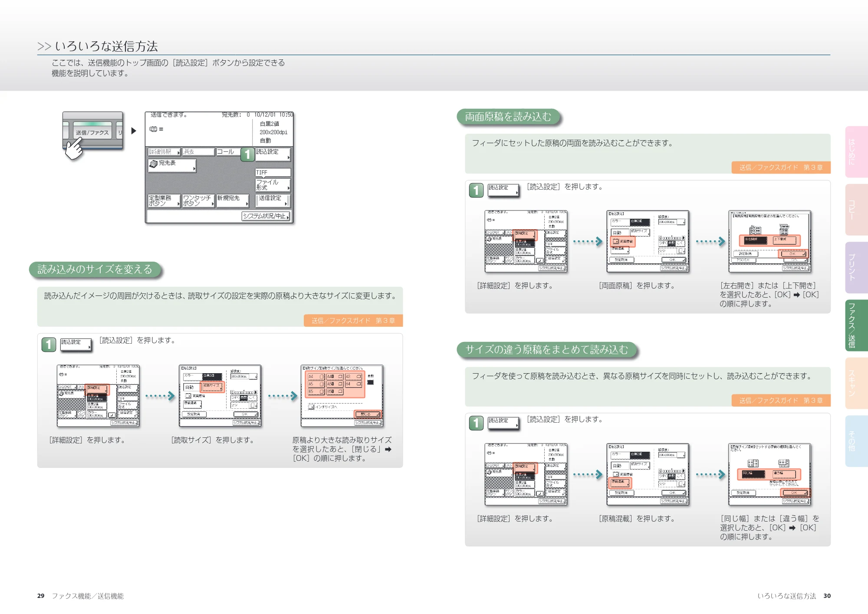Click the サイズの違う原稿をまとめて読み込む heading
This screenshot has height=614, width=868.
[x=547, y=350]
